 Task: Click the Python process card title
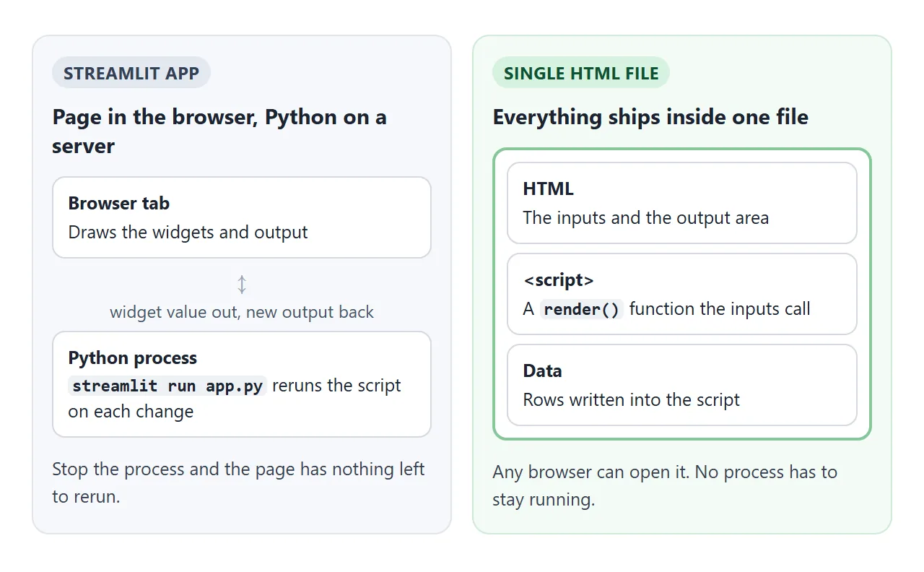(x=133, y=358)
